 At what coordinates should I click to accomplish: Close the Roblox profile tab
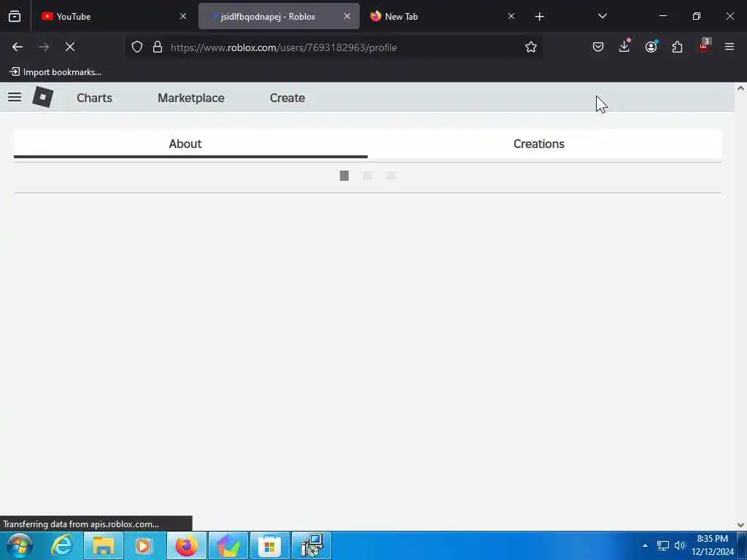pos(347,16)
